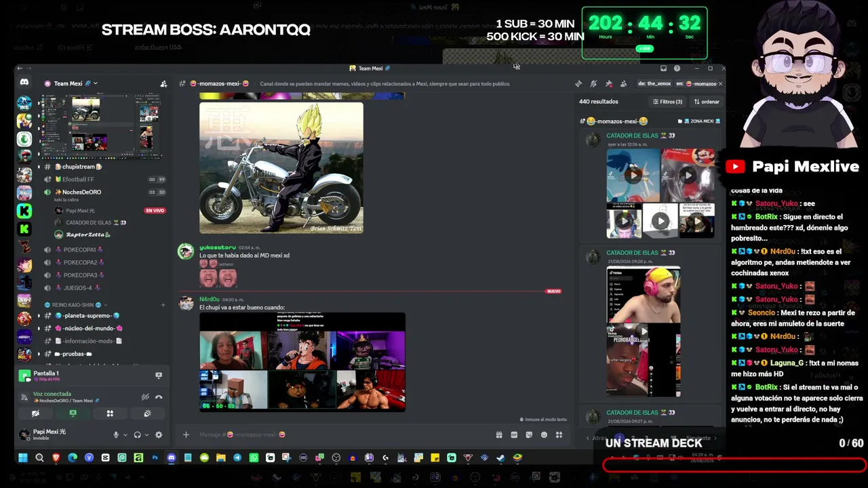Toggle screen share button in voice panel

[73, 413]
